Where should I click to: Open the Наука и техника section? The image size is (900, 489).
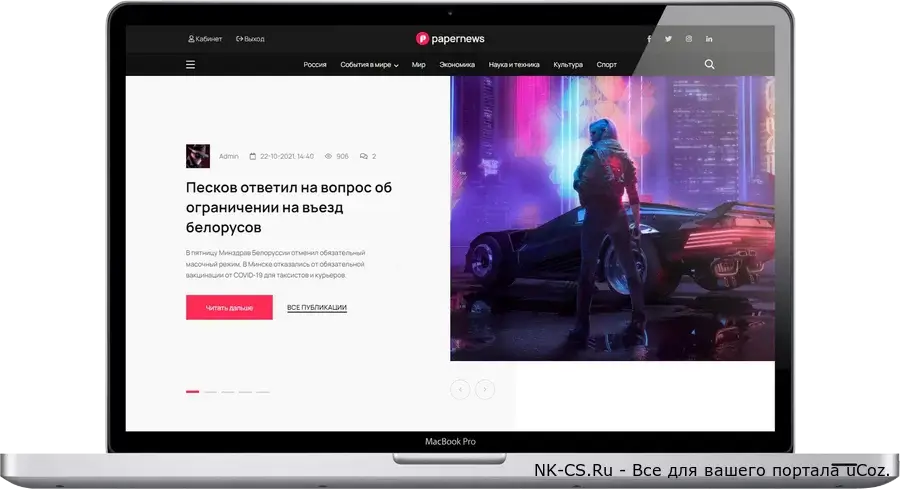click(x=514, y=65)
